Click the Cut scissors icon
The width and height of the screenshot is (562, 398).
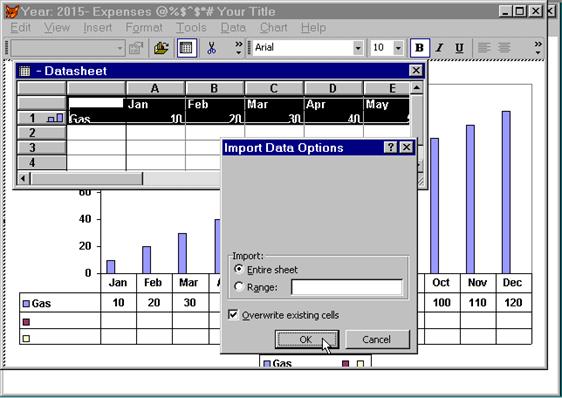tap(211, 48)
